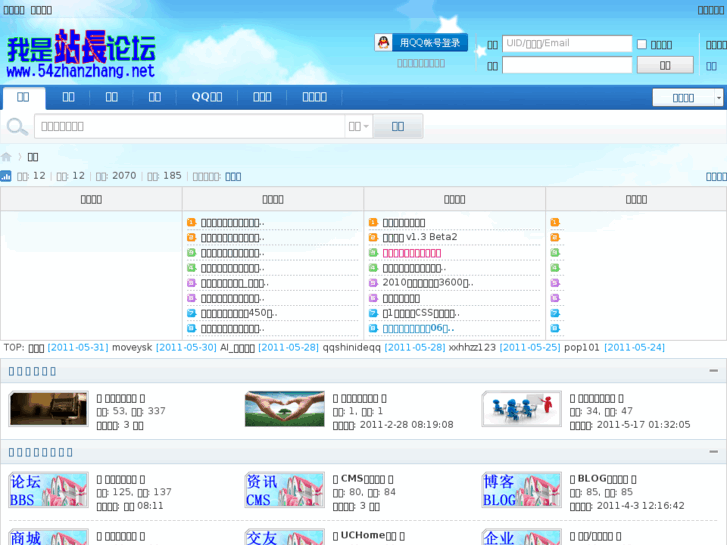
Task: Open the 博客 BLOG forum image
Action: point(522,490)
